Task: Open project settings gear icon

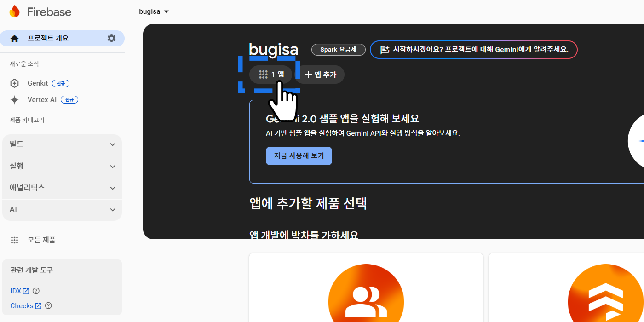Action: coord(111,38)
